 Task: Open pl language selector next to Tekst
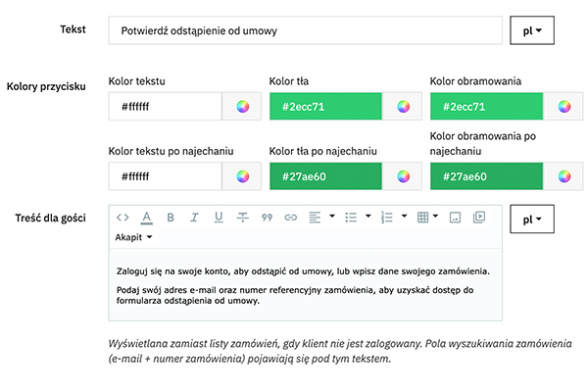click(532, 30)
